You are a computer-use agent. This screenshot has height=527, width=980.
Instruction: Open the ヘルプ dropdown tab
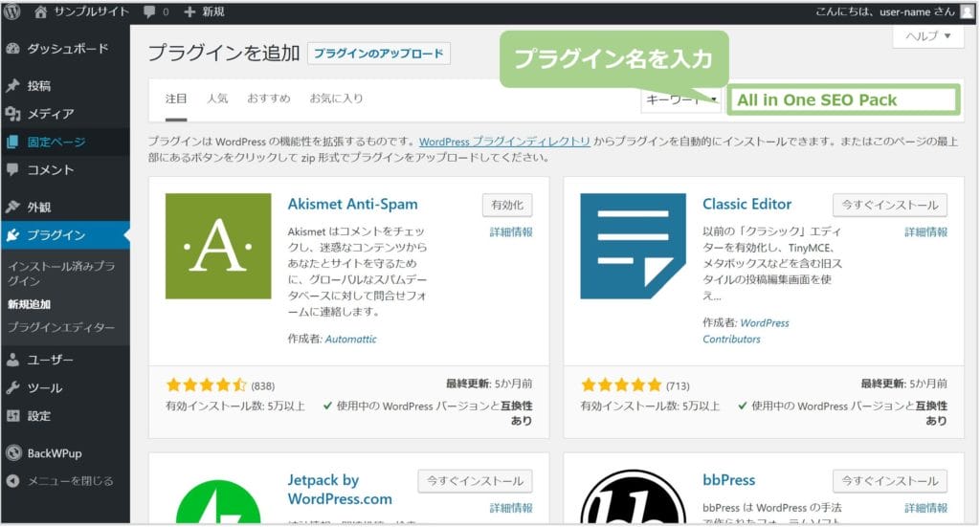[x=928, y=36]
